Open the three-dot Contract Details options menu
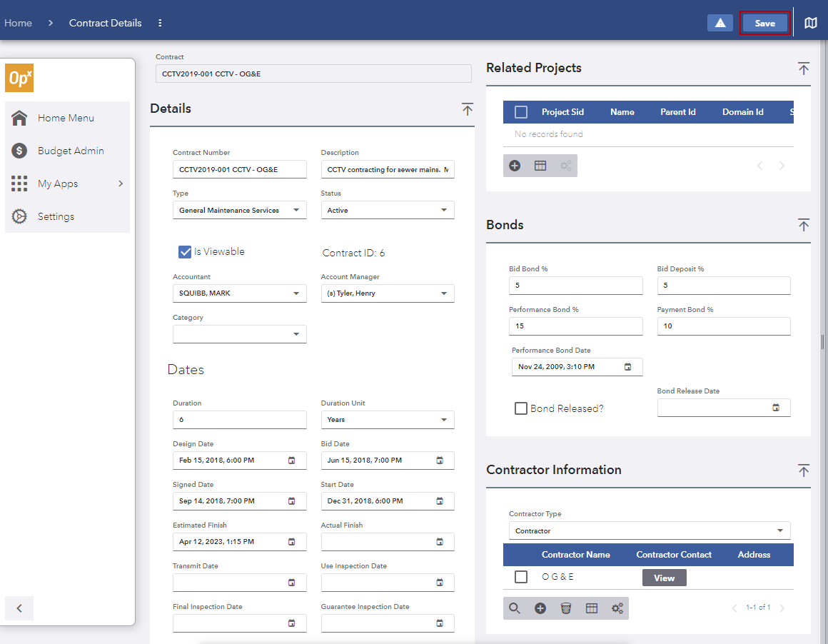The image size is (828, 644). pos(160,24)
